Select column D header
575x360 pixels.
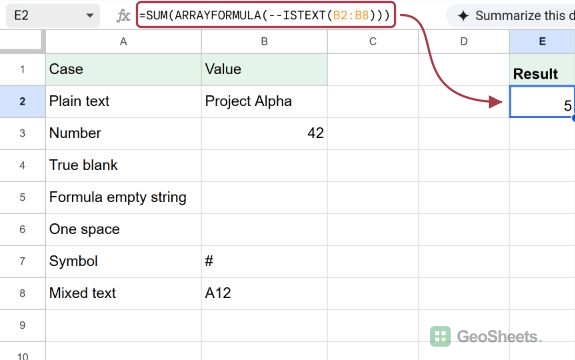pos(464,41)
